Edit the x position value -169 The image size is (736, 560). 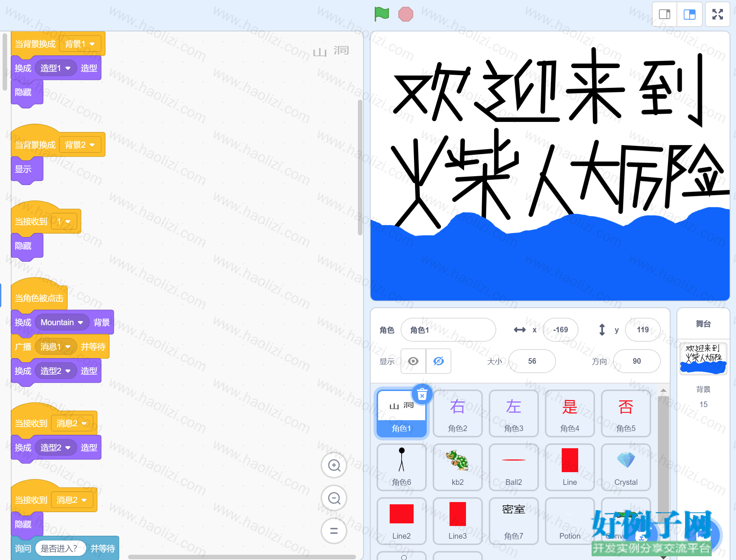click(x=560, y=330)
